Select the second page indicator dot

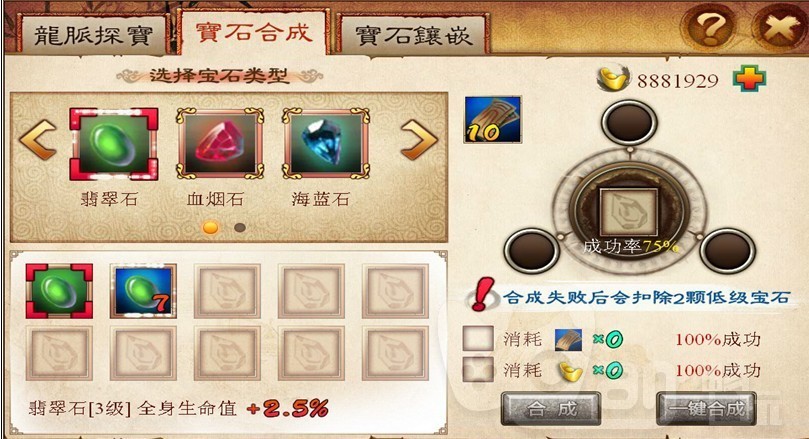coord(240,227)
